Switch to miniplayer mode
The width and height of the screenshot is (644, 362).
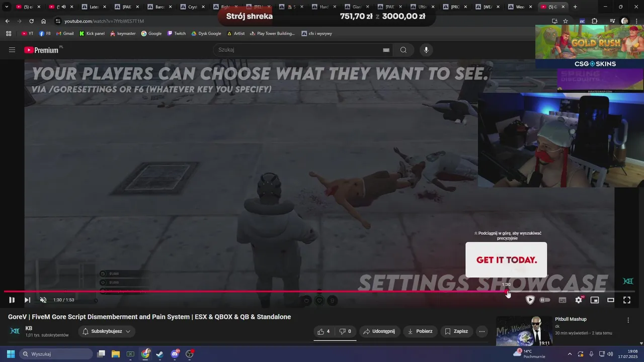pos(595,300)
